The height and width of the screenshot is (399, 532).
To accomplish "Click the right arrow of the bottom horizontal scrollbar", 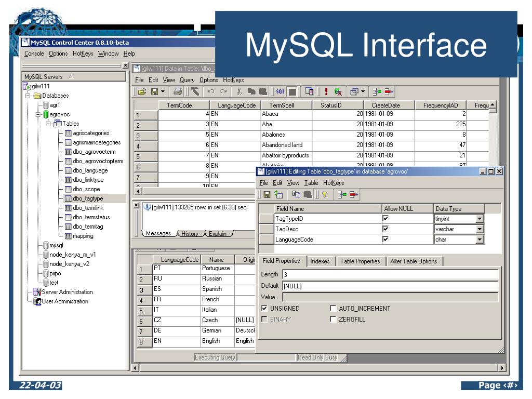I will pyautogui.click(x=502, y=368).
